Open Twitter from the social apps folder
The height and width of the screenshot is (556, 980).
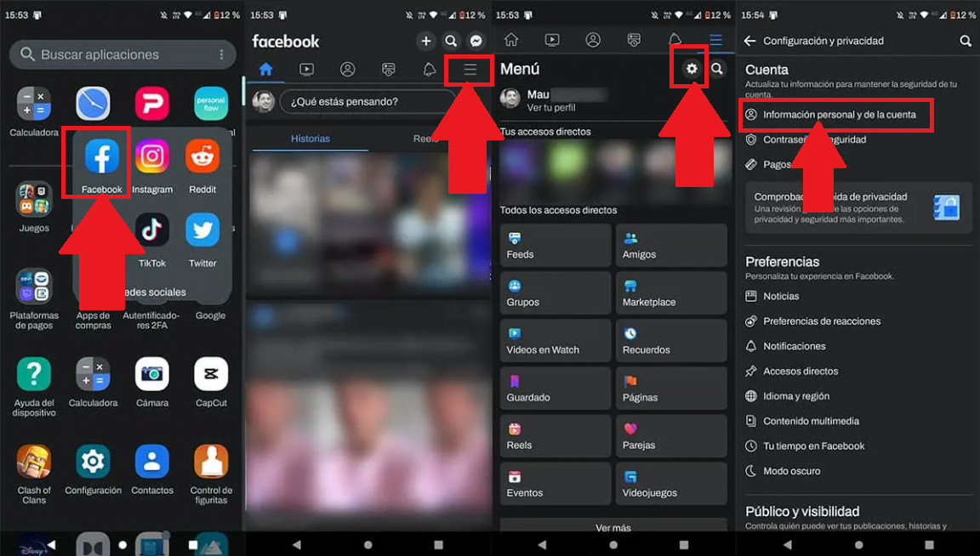point(202,231)
